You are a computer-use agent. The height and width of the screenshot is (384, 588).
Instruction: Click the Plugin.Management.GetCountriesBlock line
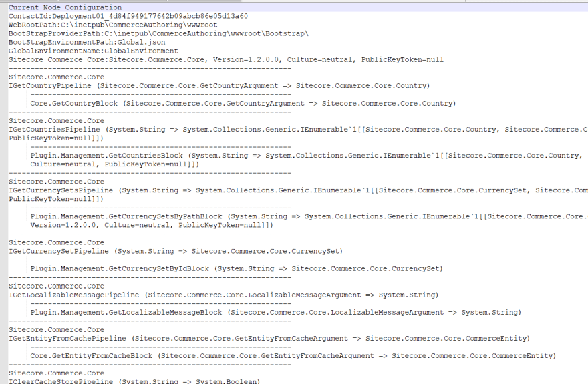[x=307, y=156]
